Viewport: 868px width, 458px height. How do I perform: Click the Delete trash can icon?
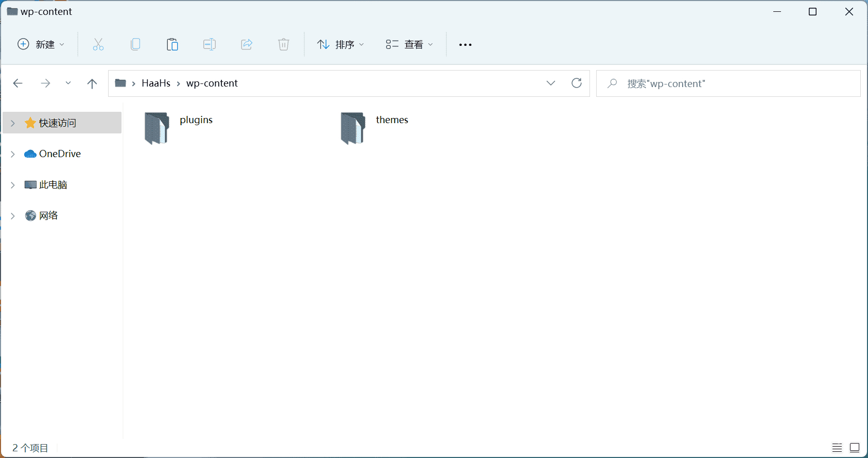click(x=284, y=45)
